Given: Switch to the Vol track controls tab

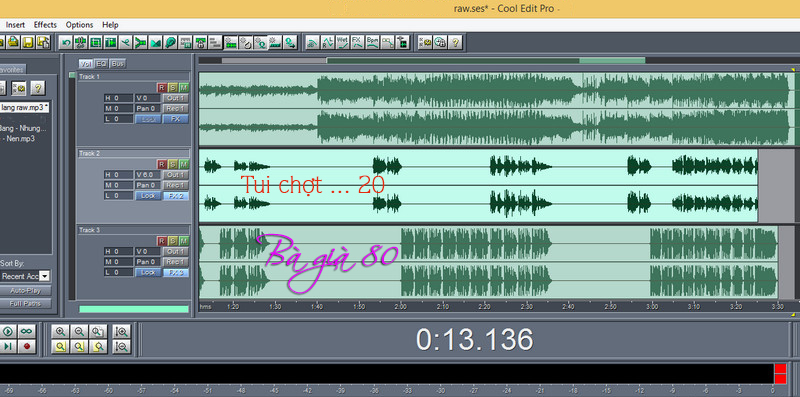Looking at the screenshot, I should click(85, 64).
